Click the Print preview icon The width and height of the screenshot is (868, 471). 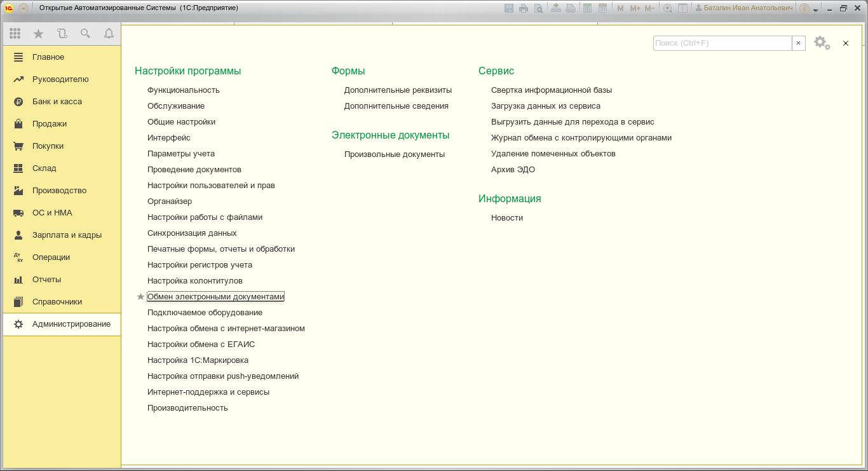538,8
